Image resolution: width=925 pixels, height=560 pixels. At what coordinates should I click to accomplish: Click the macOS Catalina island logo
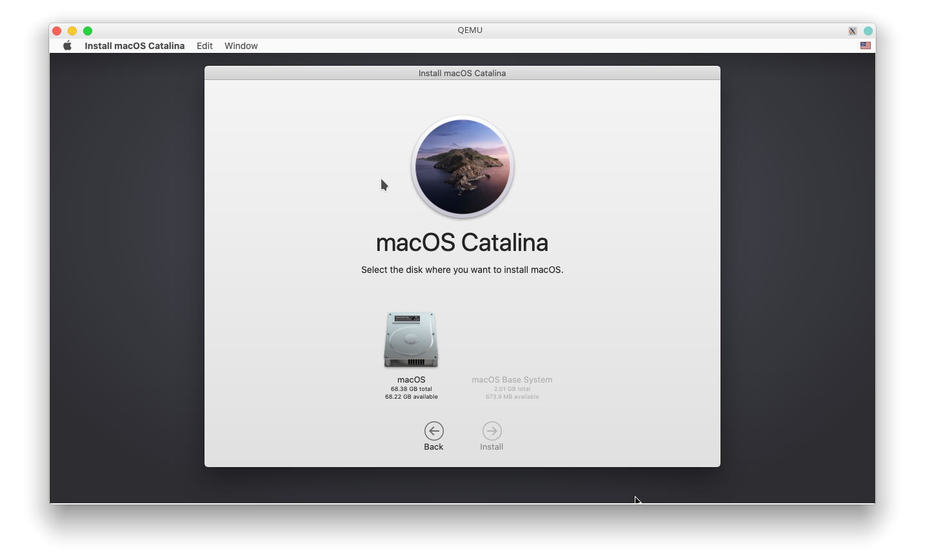click(463, 166)
